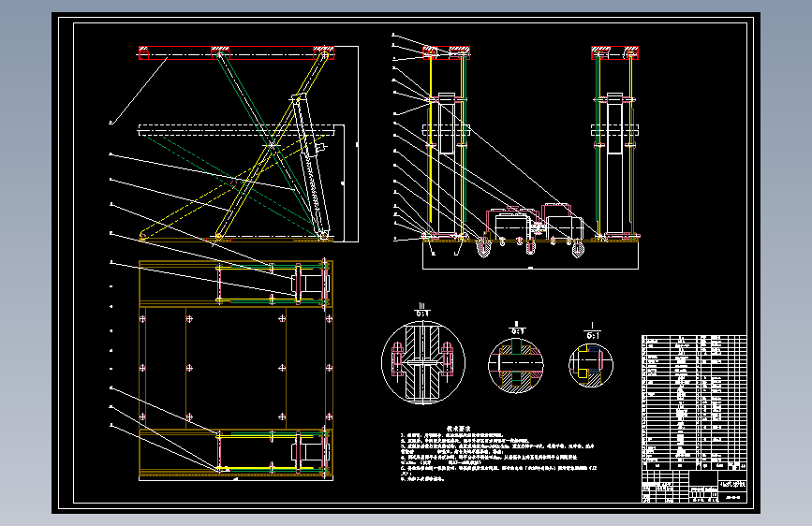Select the "5:1" scale label under detail I
Viewport: 812px width, 526px height.
593,335
